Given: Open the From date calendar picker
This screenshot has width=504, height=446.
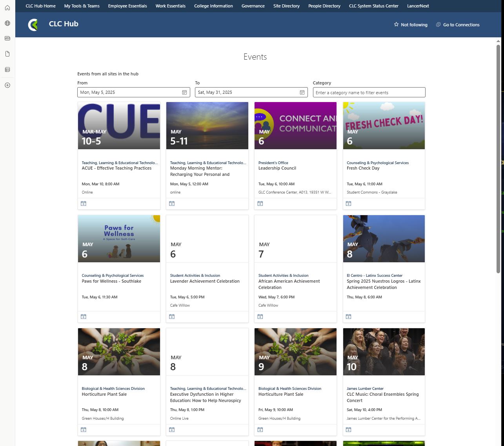Looking at the screenshot, I should 184,93.
